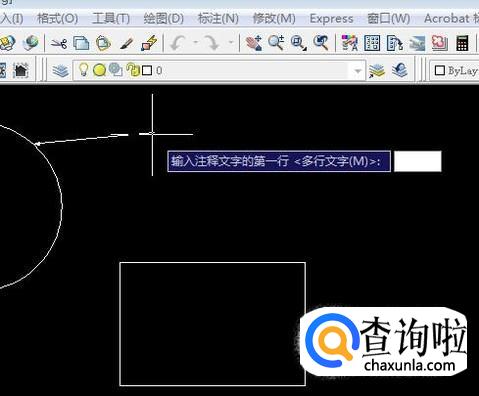This screenshot has height=396, width=479.
Task: Click the Copy icon in toolbar
Action: point(81,43)
